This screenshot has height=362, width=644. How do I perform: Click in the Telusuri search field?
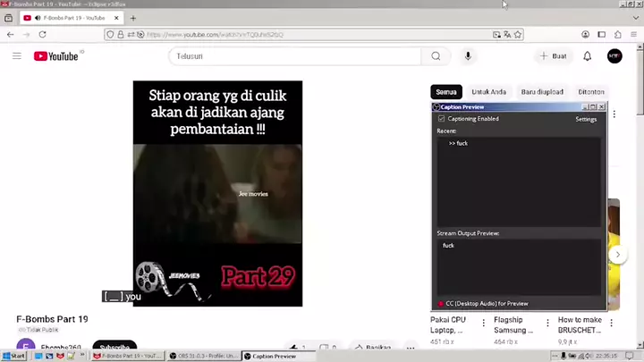click(x=295, y=56)
